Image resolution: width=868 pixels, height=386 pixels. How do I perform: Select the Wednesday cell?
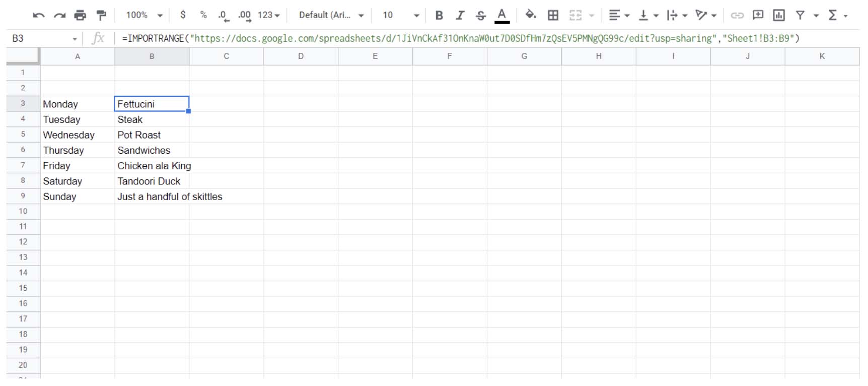click(x=78, y=135)
